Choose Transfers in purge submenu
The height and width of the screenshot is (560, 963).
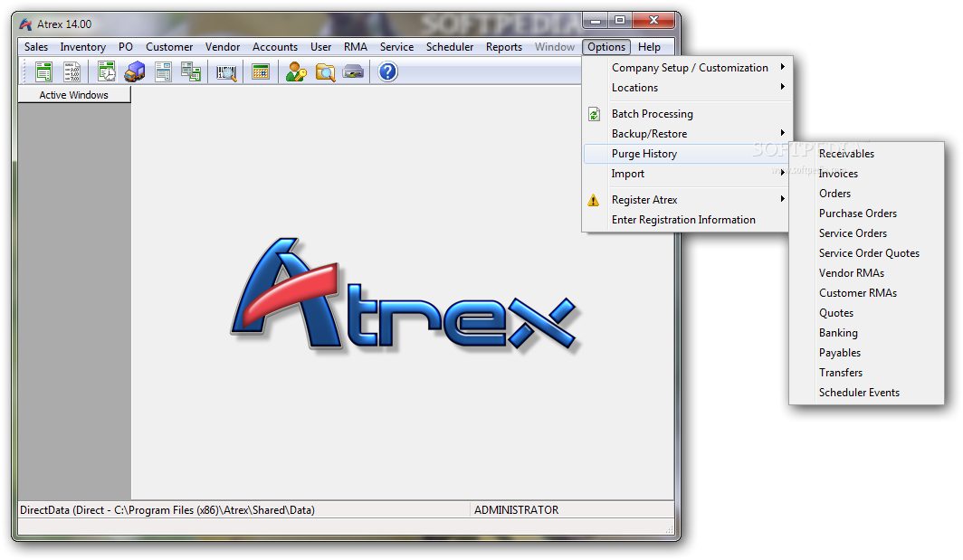coord(866,373)
